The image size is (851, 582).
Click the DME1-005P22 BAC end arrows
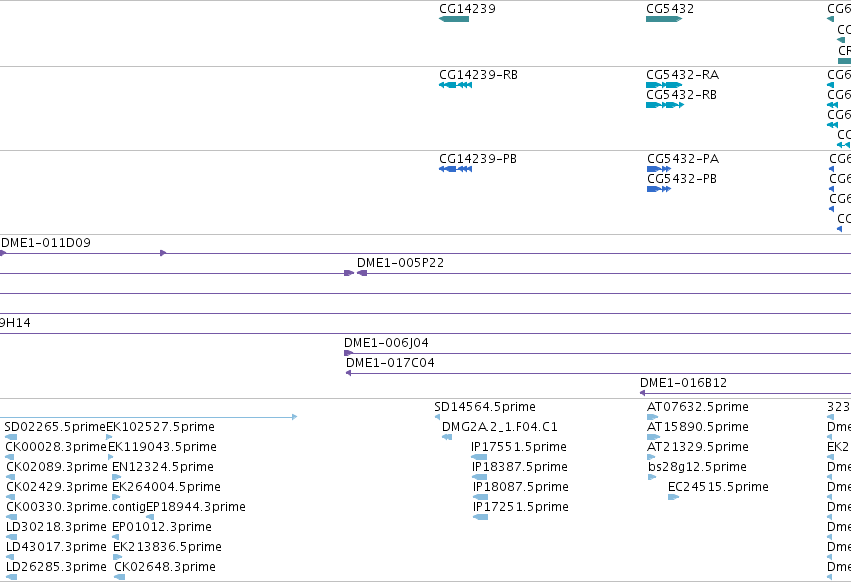[x=355, y=273]
